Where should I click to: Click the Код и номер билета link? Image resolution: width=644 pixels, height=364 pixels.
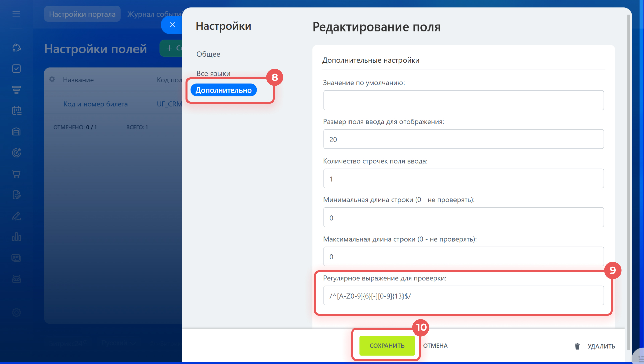pos(96,104)
